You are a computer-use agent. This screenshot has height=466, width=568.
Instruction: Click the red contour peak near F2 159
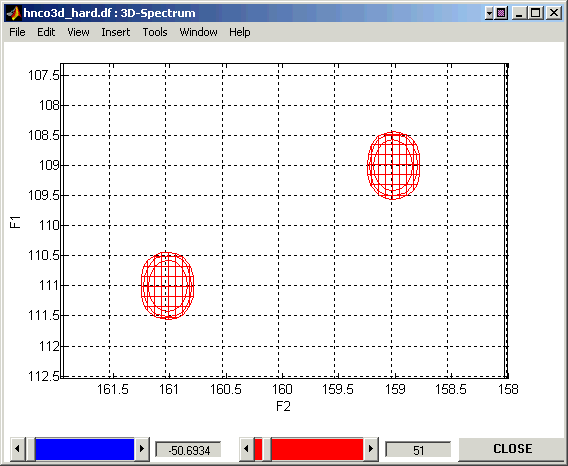point(393,166)
